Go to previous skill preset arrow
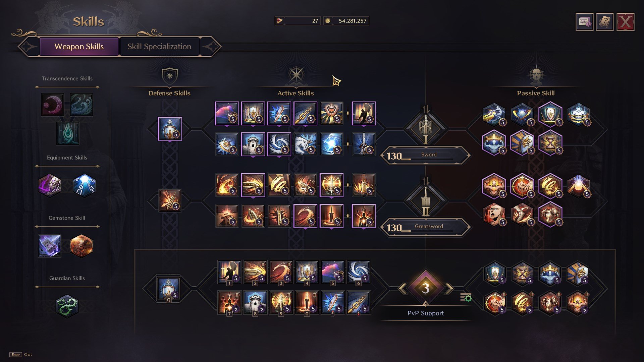Image resolution: width=644 pixels, height=362 pixels. [x=402, y=288]
